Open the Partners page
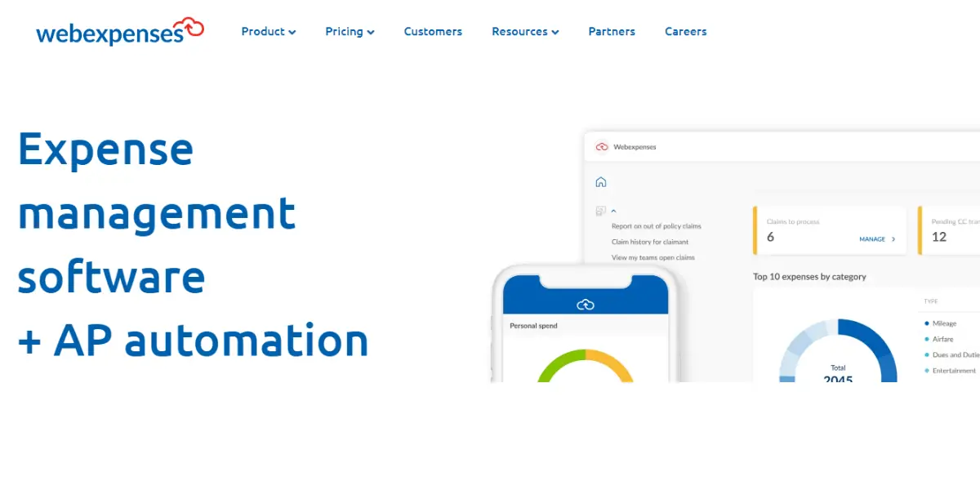 (x=612, y=32)
